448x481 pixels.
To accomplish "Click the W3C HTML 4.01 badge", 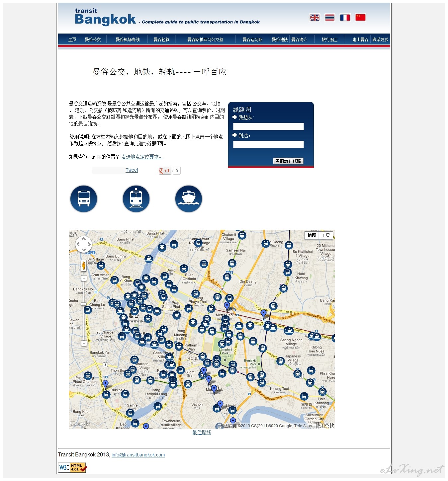I will [72, 467].
